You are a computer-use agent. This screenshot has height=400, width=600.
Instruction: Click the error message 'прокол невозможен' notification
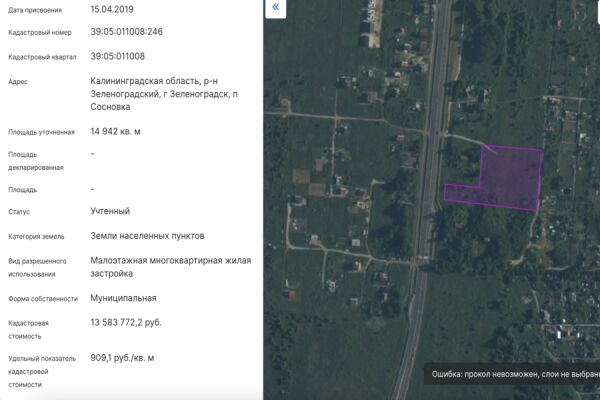pyautogui.click(x=514, y=374)
